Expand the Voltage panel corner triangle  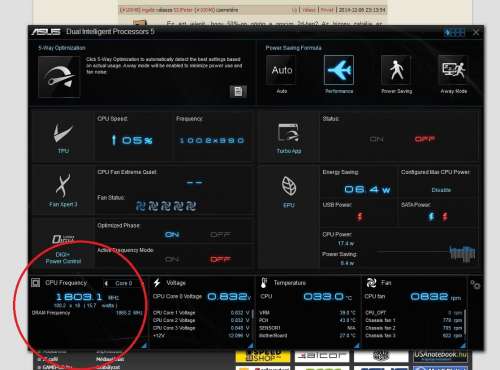[x=250, y=346]
